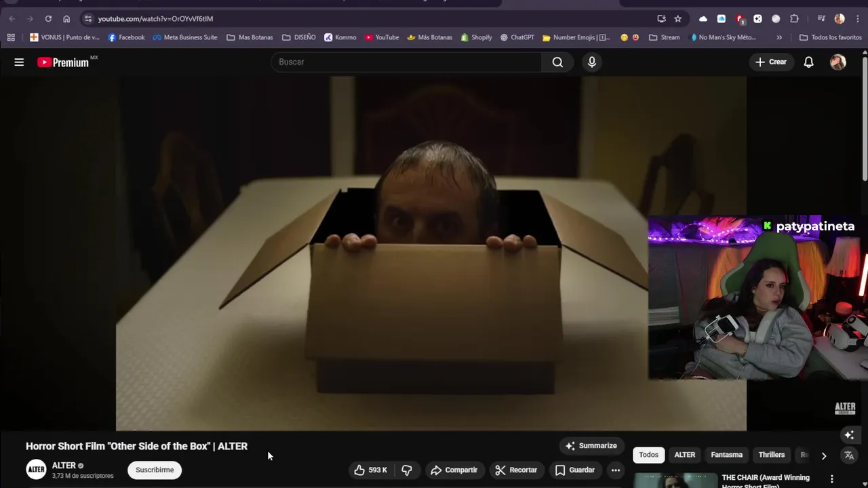Open the ALTER channel avatar
Viewport: 868px width, 488px height.
[x=36, y=469]
